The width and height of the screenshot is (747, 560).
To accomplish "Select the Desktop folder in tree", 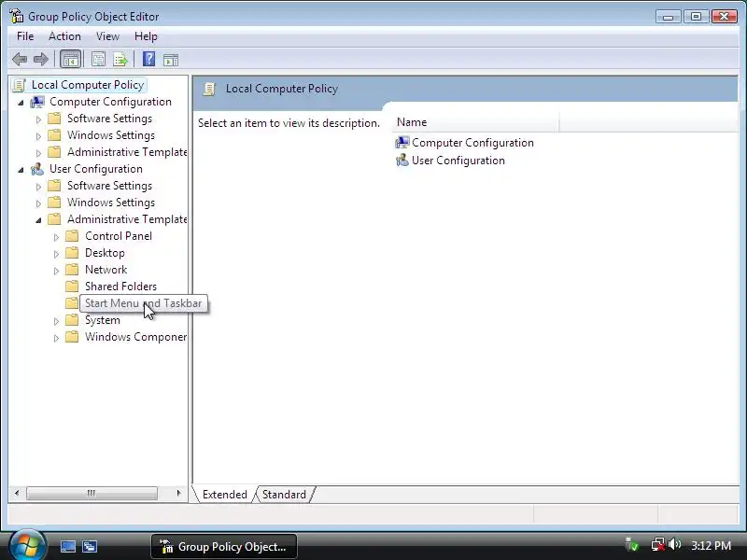I will point(105,252).
